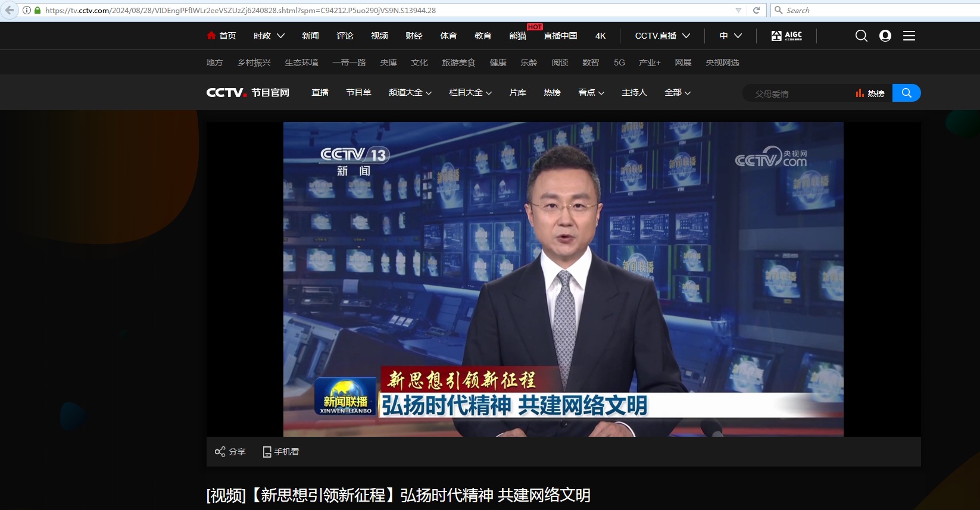980x510 pixels.
Task: Expand the 看点 dropdown
Action: tap(591, 92)
